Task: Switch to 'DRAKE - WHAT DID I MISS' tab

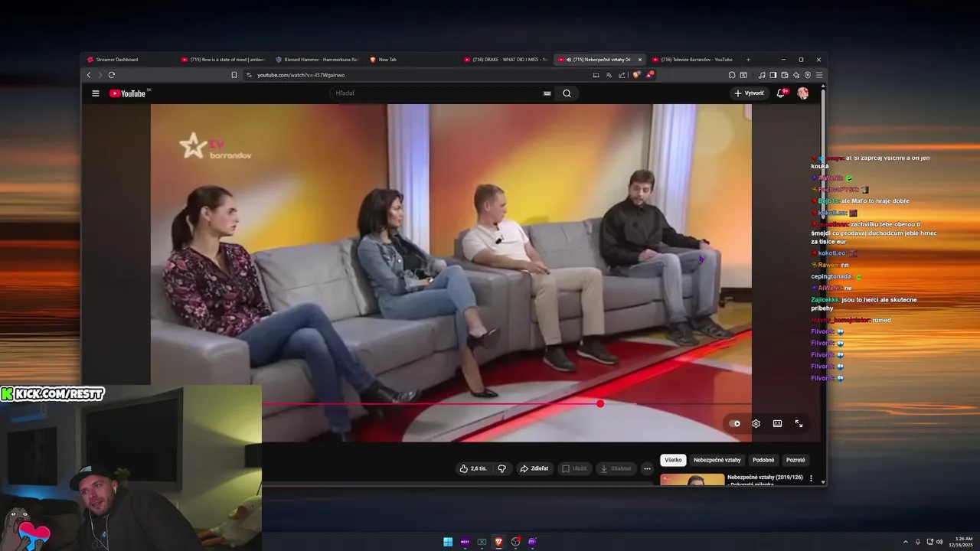Action: coord(505,60)
